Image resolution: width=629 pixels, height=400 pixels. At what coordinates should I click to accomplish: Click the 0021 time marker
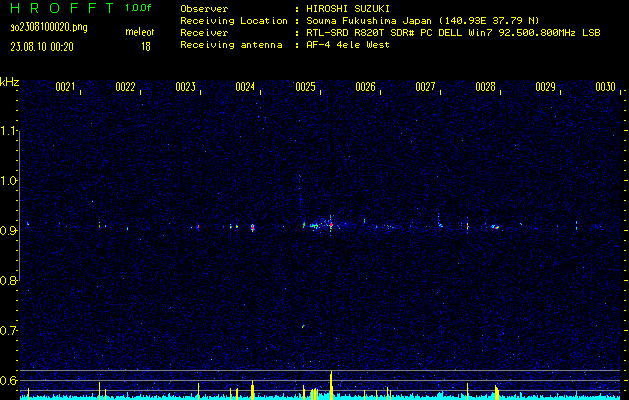[65, 87]
